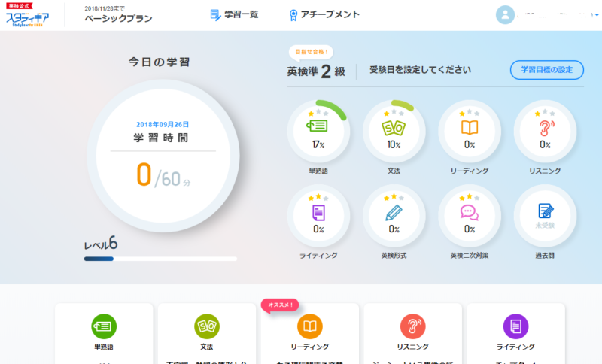
Task: Select the purple ライティング card icon
Action: click(x=515, y=326)
